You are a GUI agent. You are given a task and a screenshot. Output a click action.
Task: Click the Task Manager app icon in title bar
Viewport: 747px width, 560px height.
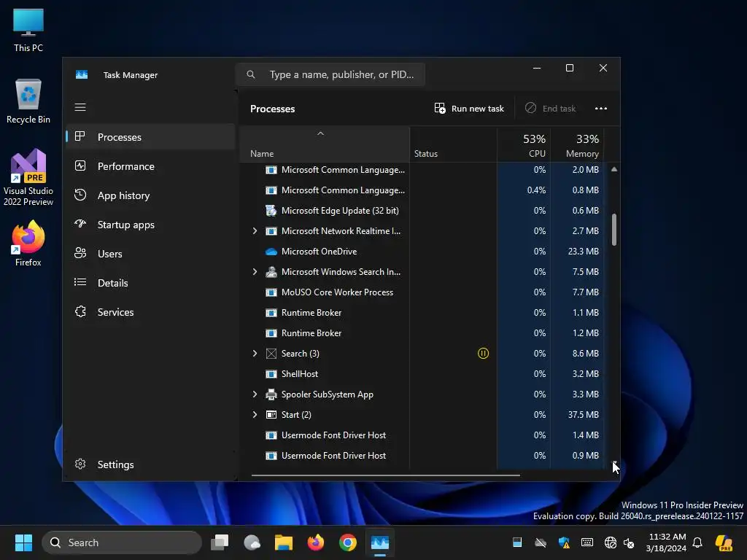82,75
